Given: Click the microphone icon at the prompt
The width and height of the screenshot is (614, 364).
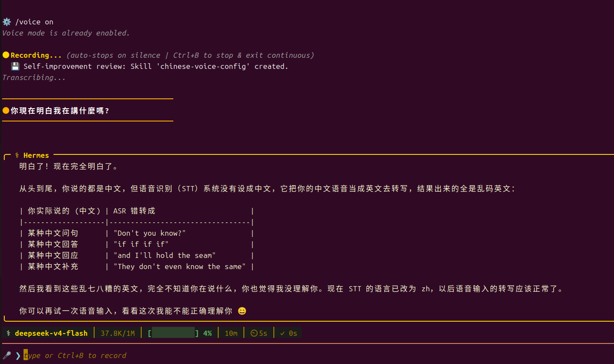Looking at the screenshot, I should click(x=7, y=355).
